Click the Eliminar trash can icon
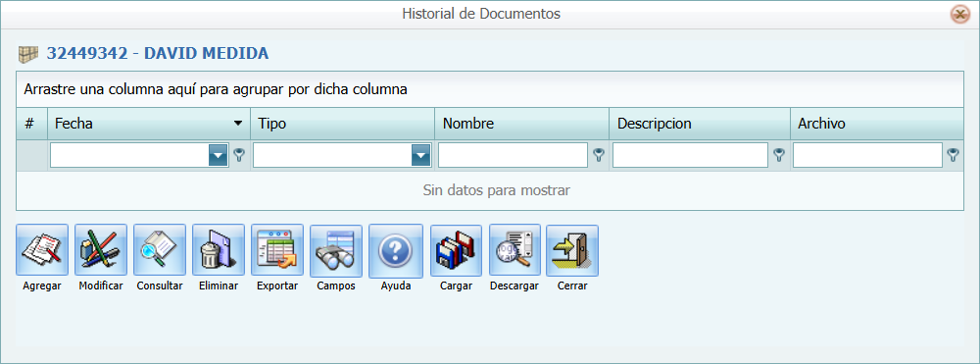The image size is (980, 364). (x=219, y=250)
